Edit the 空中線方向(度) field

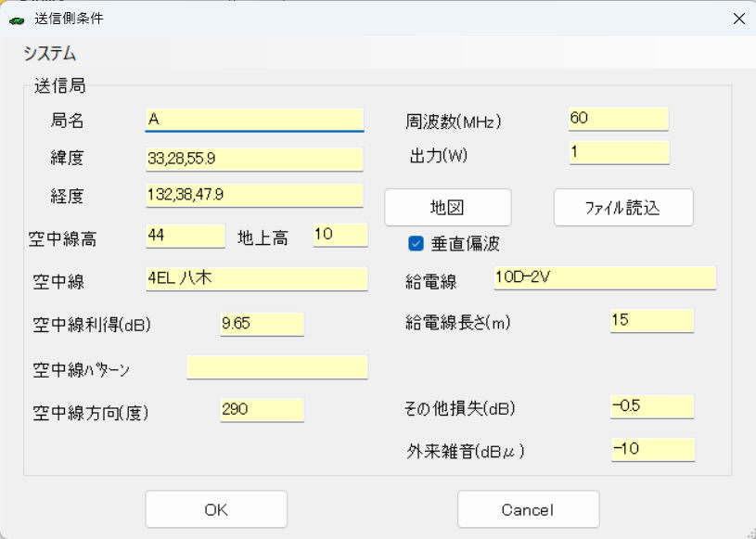coord(262,410)
